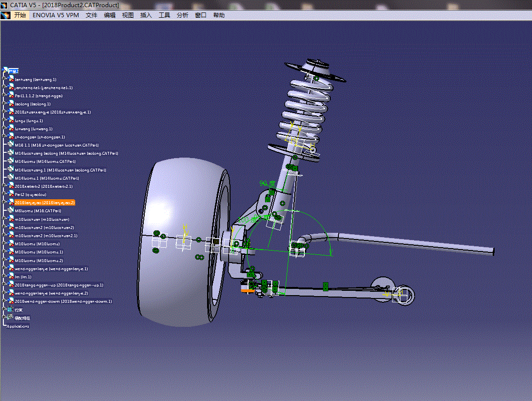This screenshot has height=401, width=532.
Task: Select the zhidongpan (zhidongpan.1) label
Action: 40,137
